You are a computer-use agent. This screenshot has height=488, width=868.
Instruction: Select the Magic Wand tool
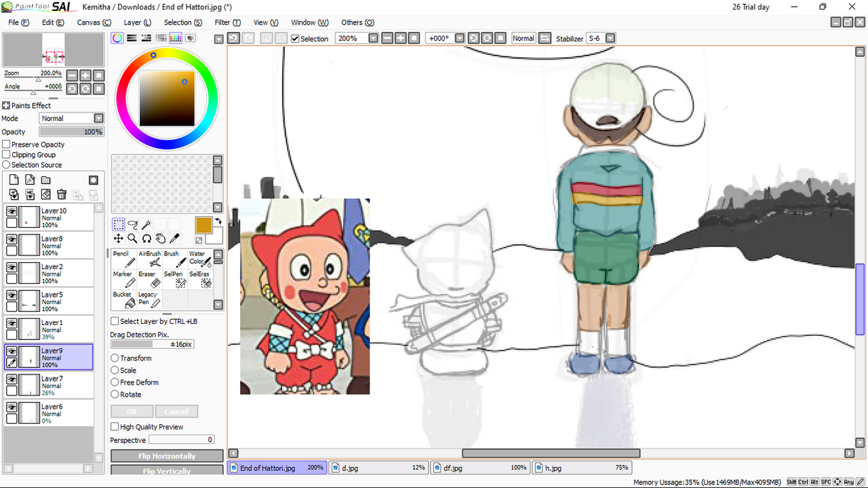[x=147, y=225]
